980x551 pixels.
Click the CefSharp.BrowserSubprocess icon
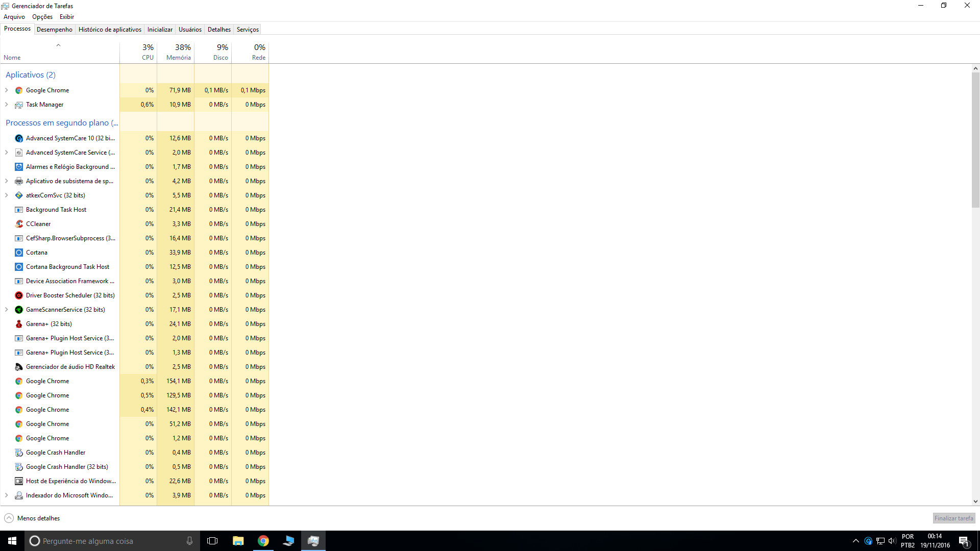[x=19, y=238]
